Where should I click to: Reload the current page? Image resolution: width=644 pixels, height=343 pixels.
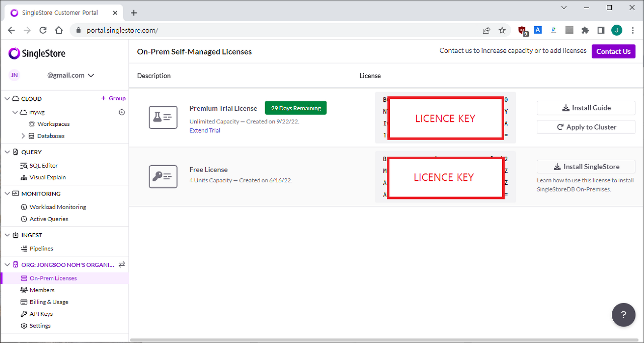(x=43, y=30)
